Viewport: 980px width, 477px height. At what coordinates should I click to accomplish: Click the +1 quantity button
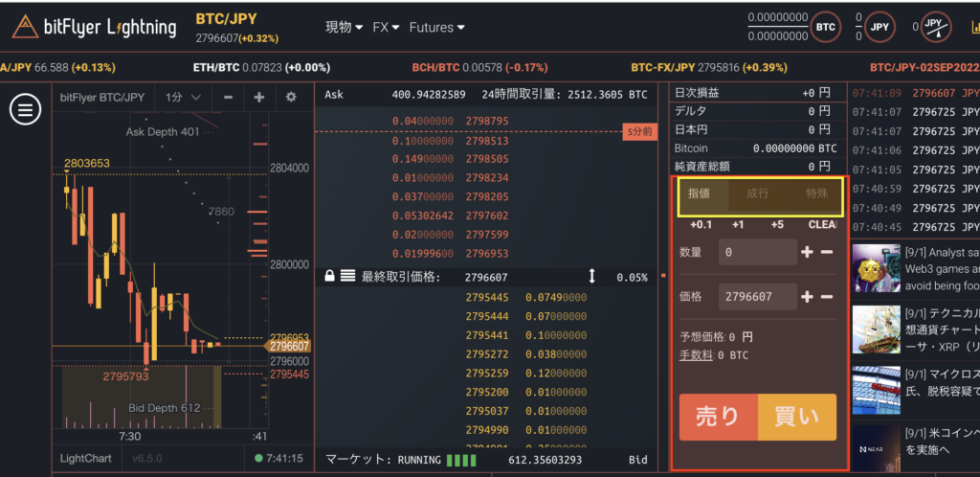(738, 224)
